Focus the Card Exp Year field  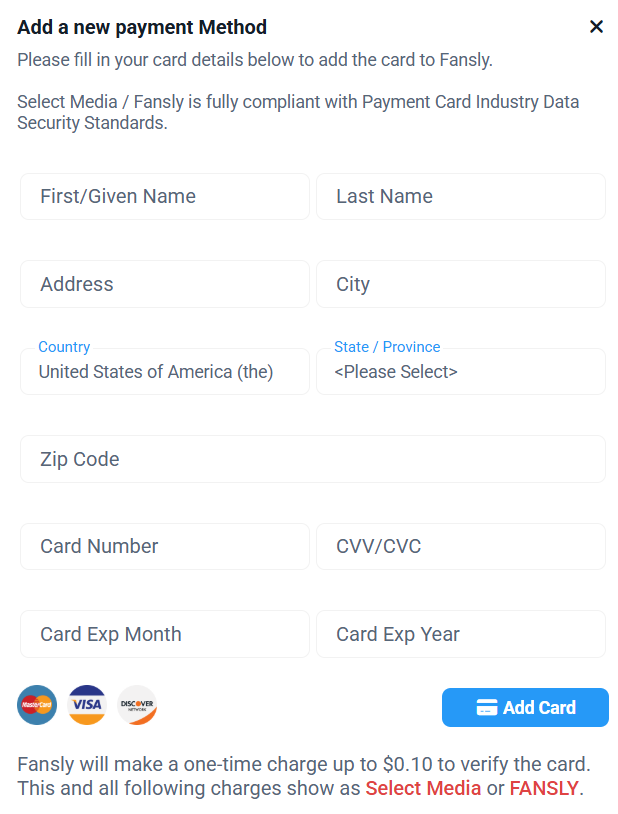tap(461, 634)
